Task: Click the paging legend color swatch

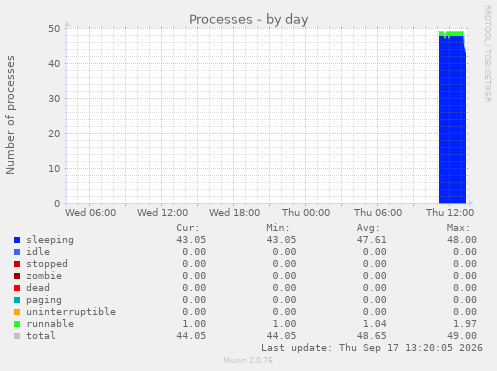Action: coord(17,300)
